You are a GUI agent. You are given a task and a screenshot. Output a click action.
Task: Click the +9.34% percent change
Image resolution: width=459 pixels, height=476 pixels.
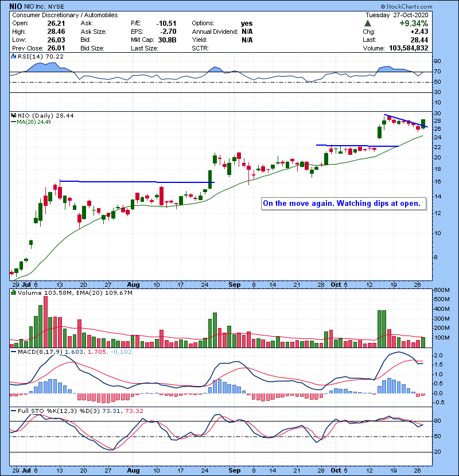click(414, 24)
